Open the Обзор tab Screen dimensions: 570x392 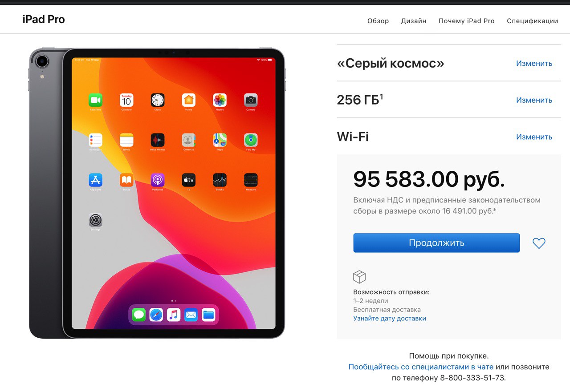click(x=378, y=21)
